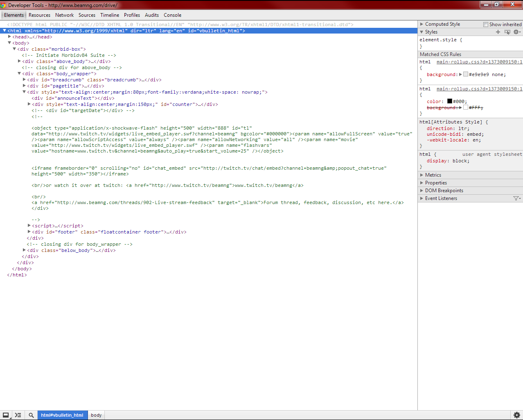Click the Matched CSS Rules header
This screenshot has height=420, width=523.
tap(470, 54)
